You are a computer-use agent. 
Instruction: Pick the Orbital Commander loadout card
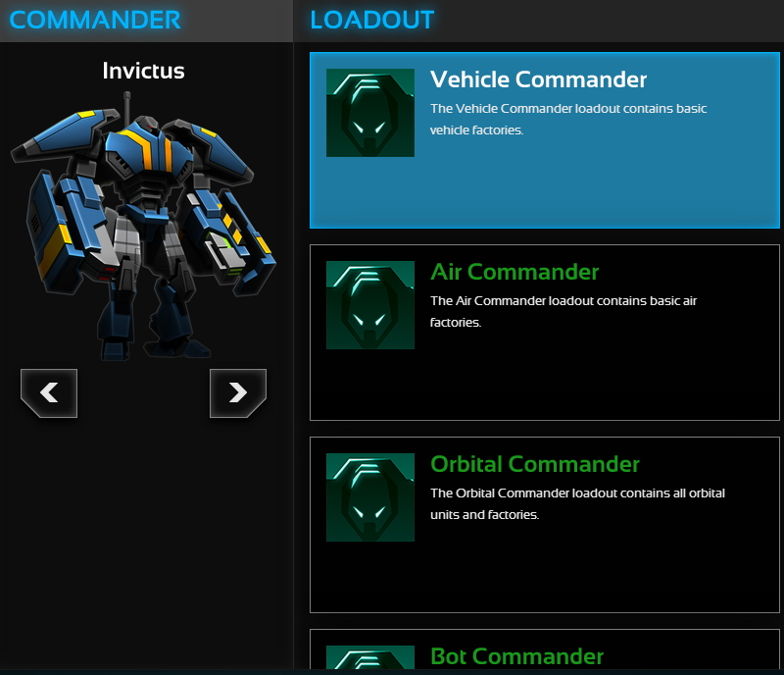[544, 524]
